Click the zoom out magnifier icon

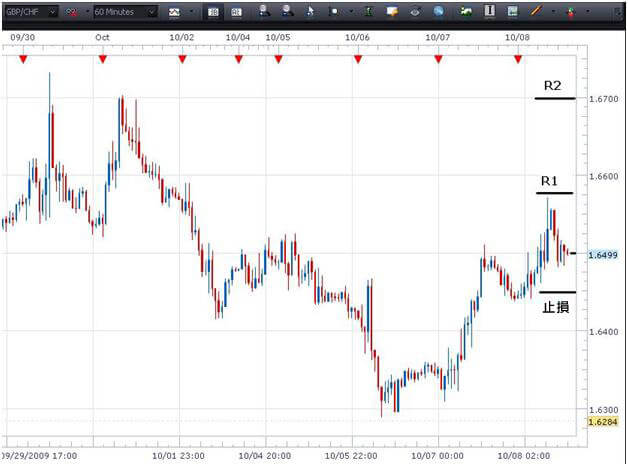287,12
